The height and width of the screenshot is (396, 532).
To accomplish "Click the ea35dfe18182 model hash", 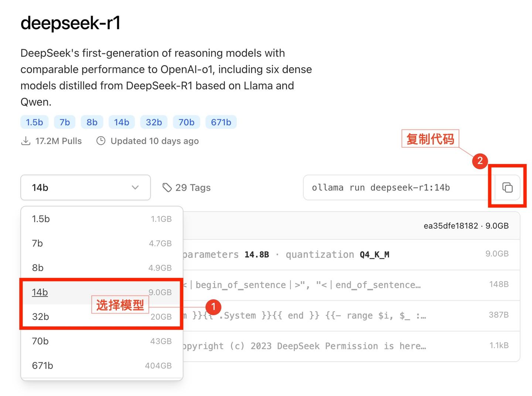I will pyautogui.click(x=450, y=226).
